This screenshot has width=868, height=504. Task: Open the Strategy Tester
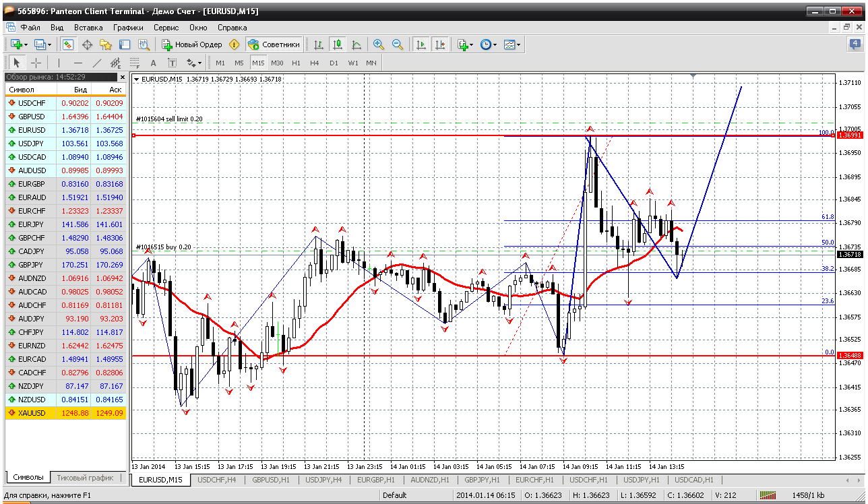[144, 44]
